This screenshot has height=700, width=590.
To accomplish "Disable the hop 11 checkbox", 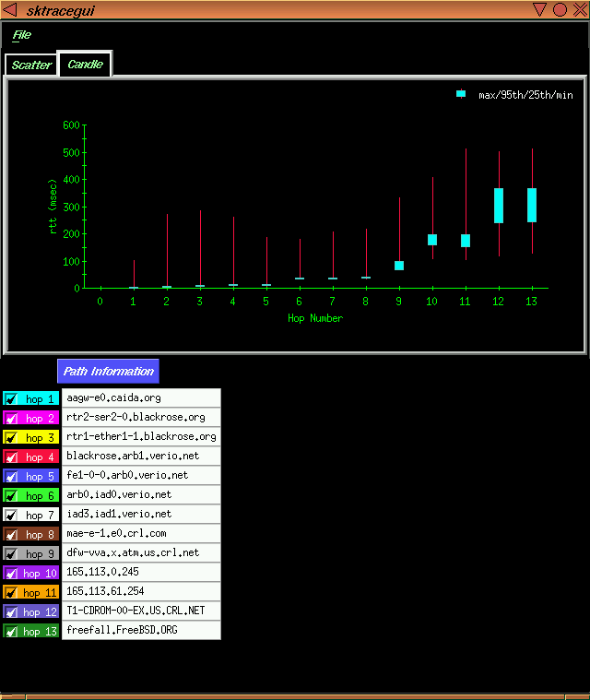I will (11, 593).
